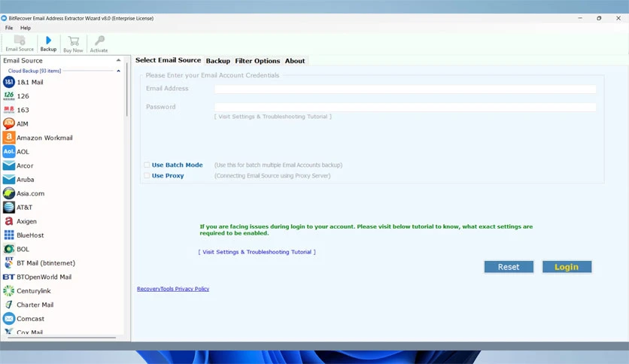
Task: Choose the Charter Mail icon
Action: (x=9, y=305)
